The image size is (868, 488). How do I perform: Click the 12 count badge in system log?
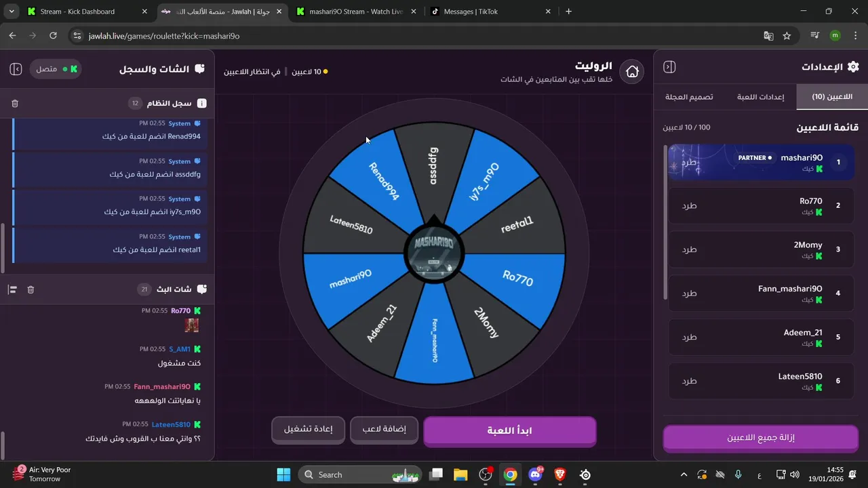135,103
